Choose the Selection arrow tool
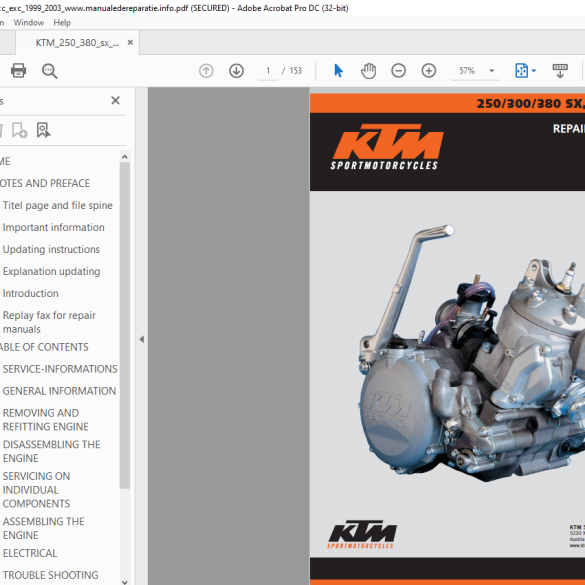This screenshot has height=585, width=585. (x=338, y=71)
